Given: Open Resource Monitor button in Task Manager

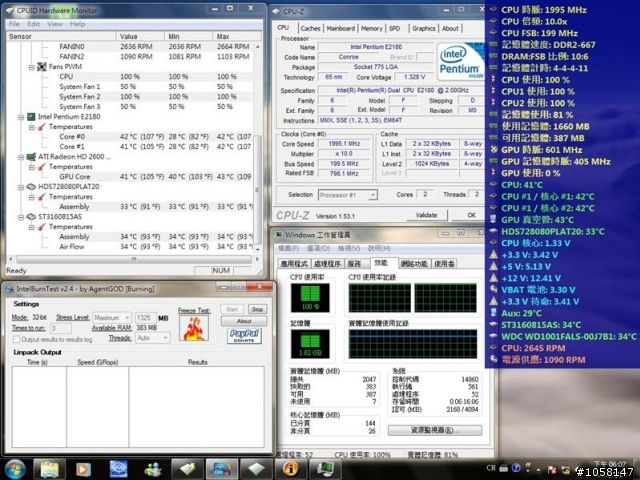Looking at the screenshot, I should click(x=435, y=430).
